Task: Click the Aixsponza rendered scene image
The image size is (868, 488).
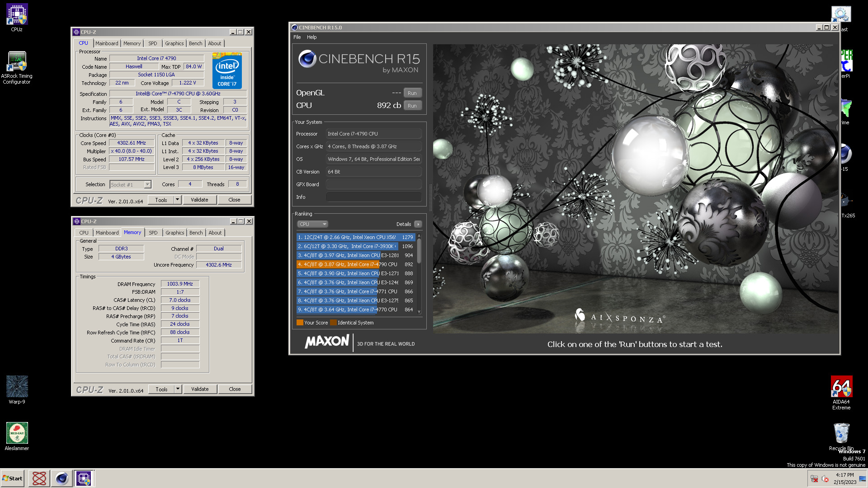Action: (x=635, y=189)
